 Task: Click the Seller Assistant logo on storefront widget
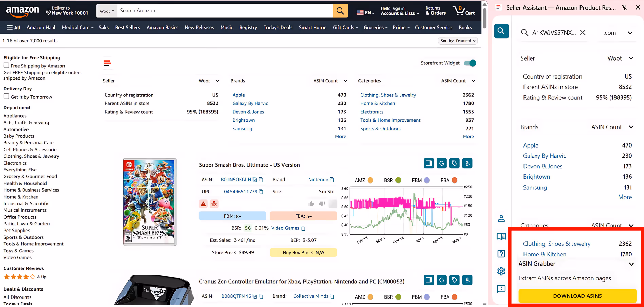pyautogui.click(x=107, y=63)
